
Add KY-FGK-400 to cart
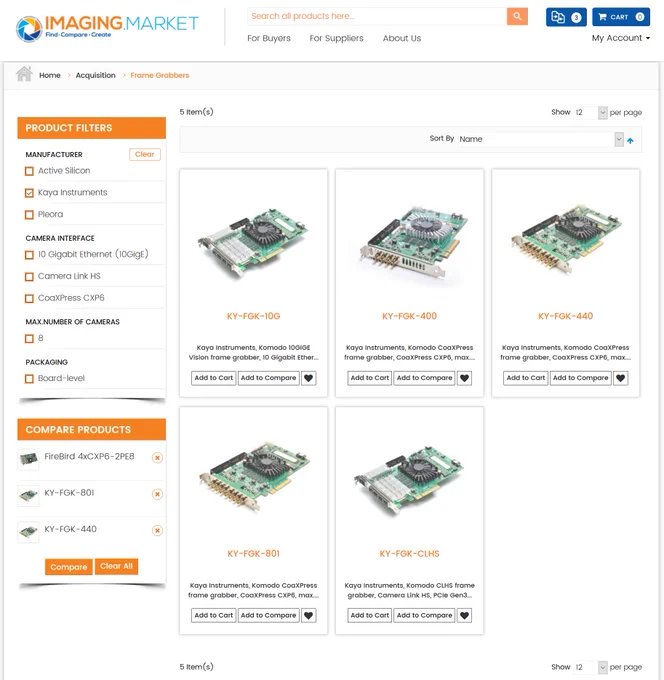(x=370, y=378)
